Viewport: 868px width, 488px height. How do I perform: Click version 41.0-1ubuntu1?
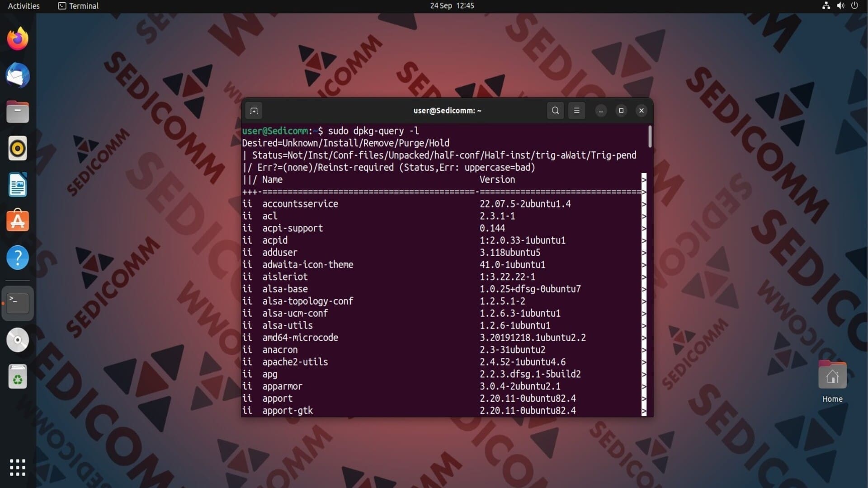click(x=512, y=265)
